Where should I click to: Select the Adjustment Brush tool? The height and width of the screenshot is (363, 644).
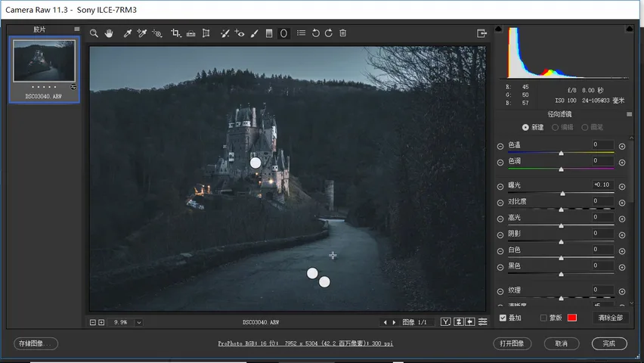pyautogui.click(x=254, y=33)
